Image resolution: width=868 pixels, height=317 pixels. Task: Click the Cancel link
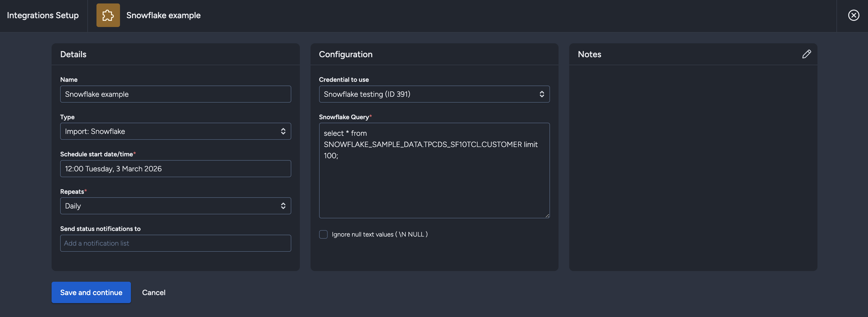(x=154, y=292)
